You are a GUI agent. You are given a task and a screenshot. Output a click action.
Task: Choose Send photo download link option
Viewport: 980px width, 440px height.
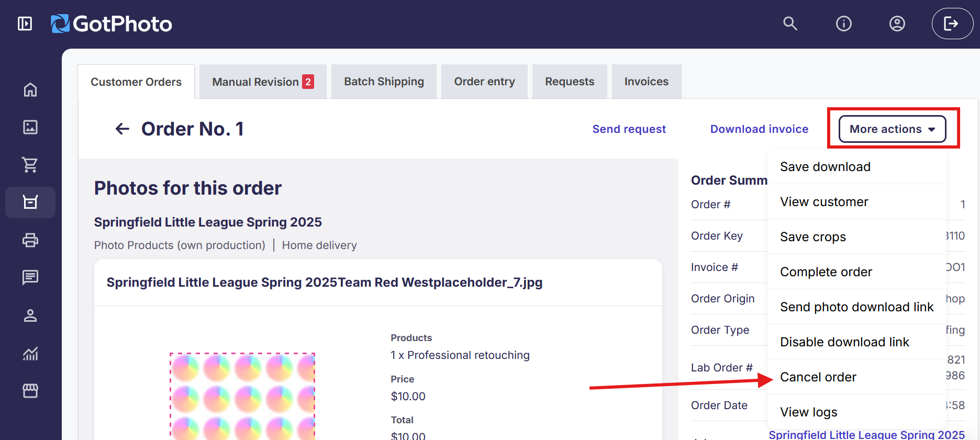[857, 307]
